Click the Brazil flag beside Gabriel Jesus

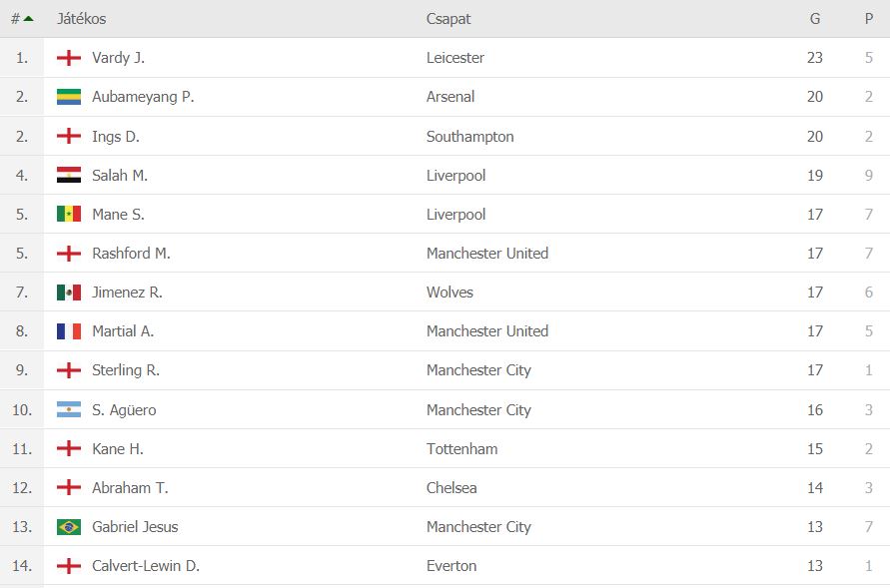click(69, 526)
